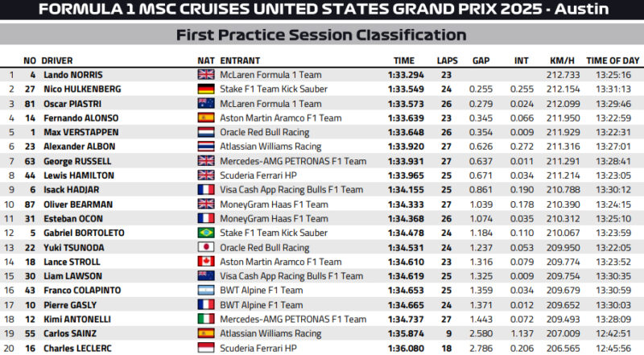The image size is (644, 355).
Task: Select the First Practice Session Classification heading
Action: tap(321, 35)
